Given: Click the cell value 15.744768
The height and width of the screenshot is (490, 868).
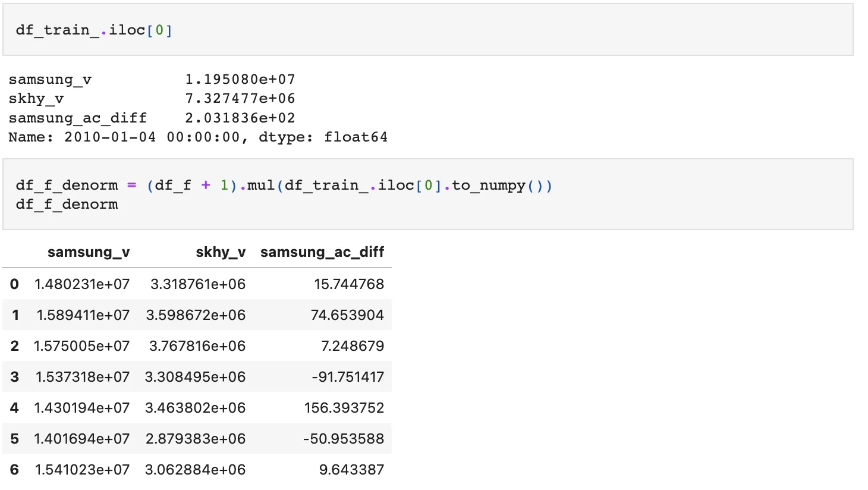Looking at the screenshot, I should 349,284.
